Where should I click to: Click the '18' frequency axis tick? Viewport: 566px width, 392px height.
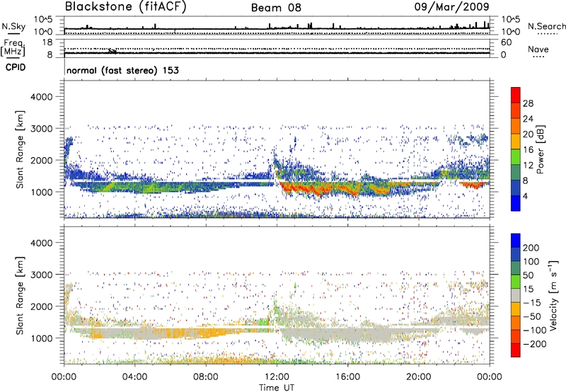click(47, 42)
